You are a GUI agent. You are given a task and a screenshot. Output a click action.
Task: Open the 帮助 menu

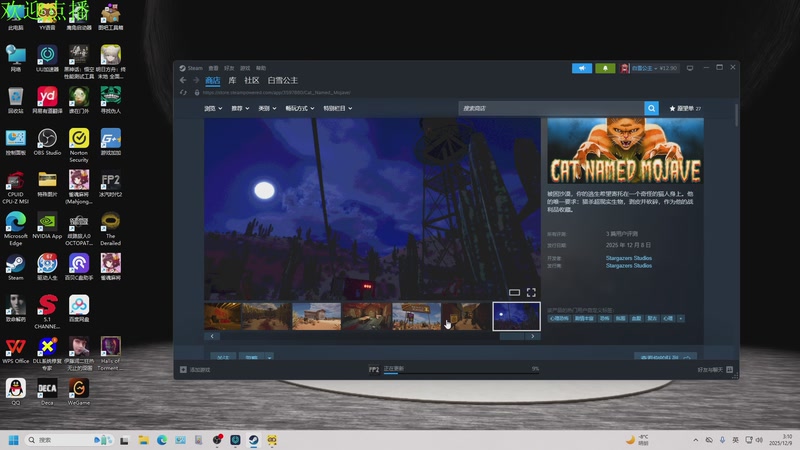pos(261,68)
